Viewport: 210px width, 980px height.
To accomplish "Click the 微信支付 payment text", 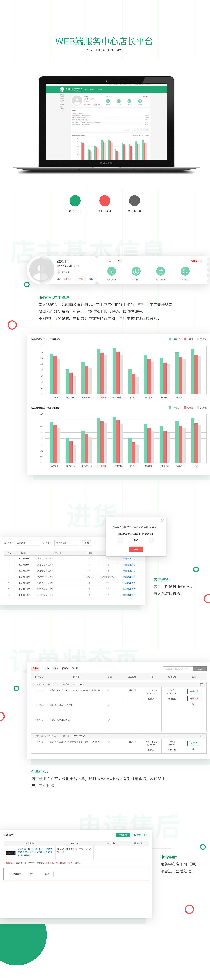I will 172,698.
